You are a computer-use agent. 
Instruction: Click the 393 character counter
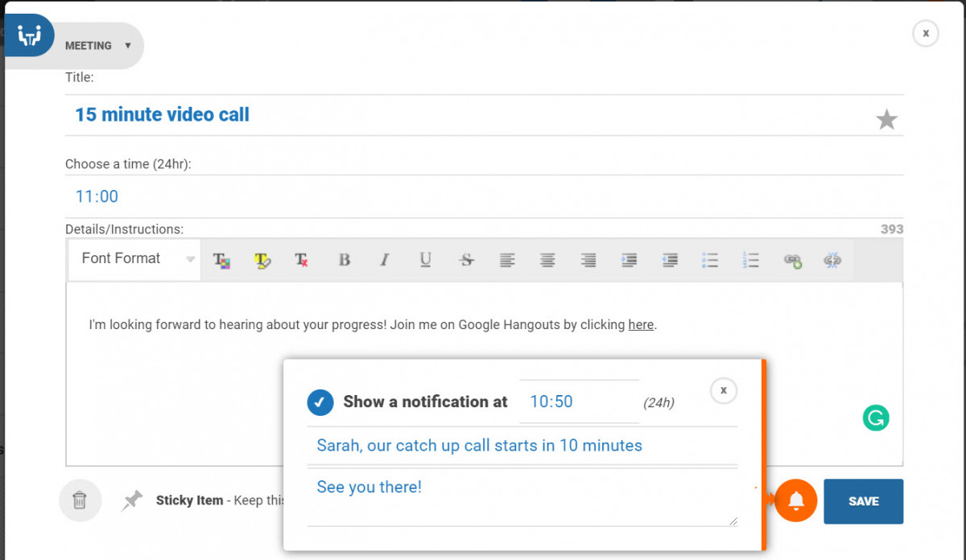[892, 229]
